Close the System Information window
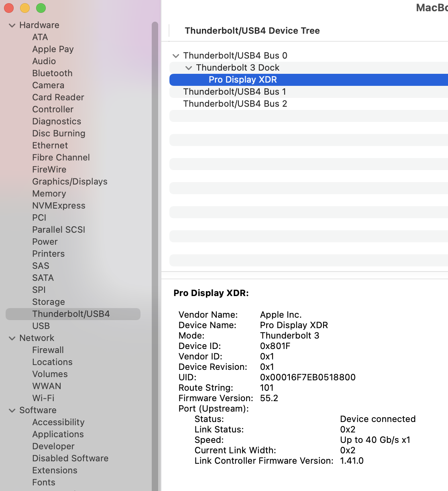 [x=9, y=8]
